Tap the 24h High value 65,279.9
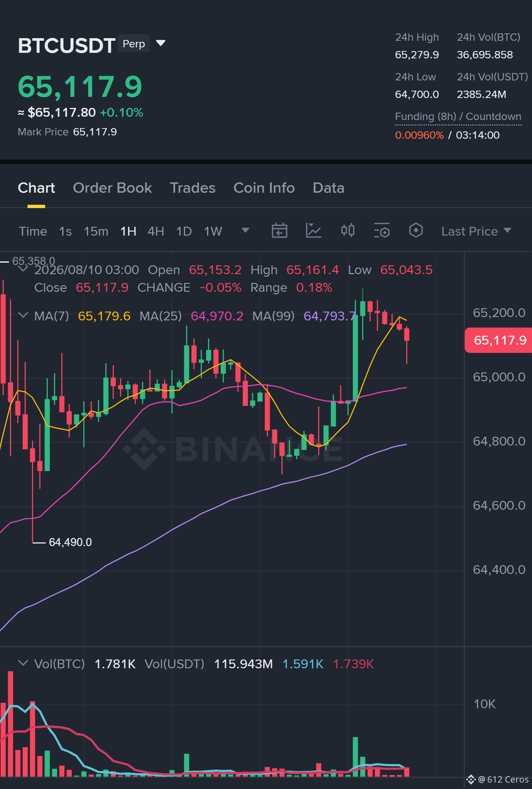 coord(417,55)
